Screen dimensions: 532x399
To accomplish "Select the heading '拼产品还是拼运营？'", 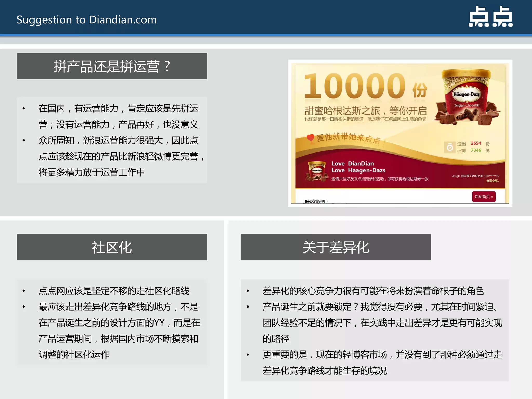I will click(x=112, y=66).
